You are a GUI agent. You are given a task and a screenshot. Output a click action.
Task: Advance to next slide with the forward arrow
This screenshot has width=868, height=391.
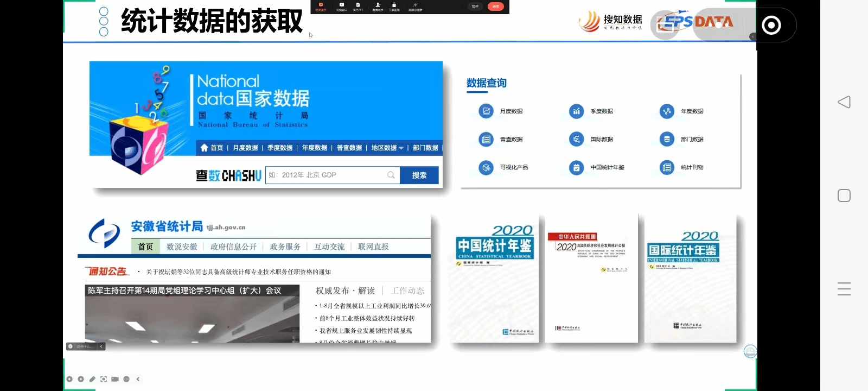81,379
